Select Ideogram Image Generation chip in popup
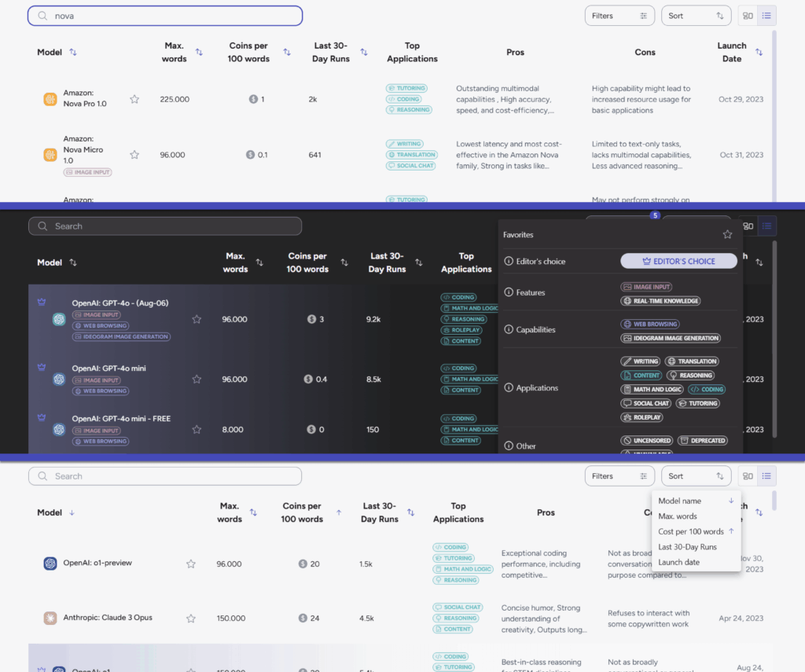The height and width of the screenshot is (672, 805). 671,338
